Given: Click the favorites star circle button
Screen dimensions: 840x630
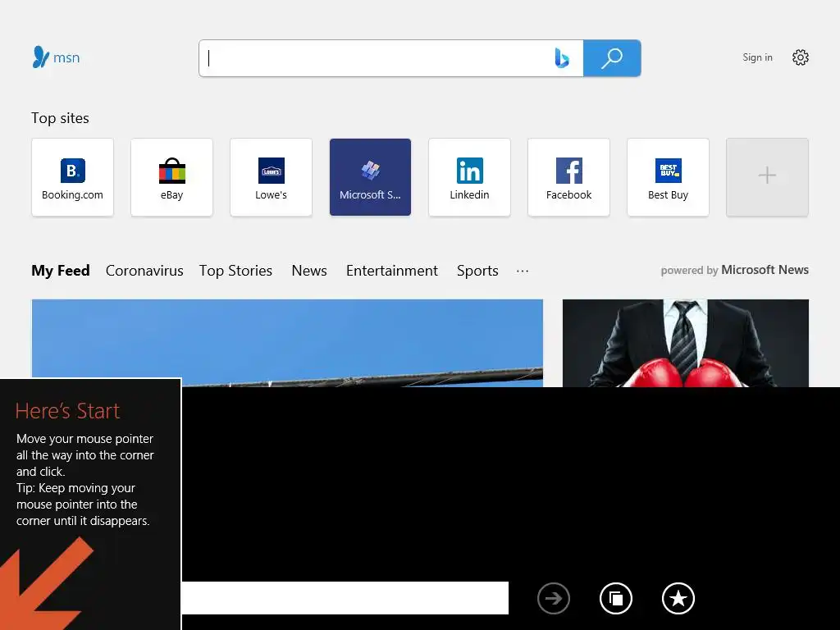Looking at the screenshot, I should pos(678,598).
